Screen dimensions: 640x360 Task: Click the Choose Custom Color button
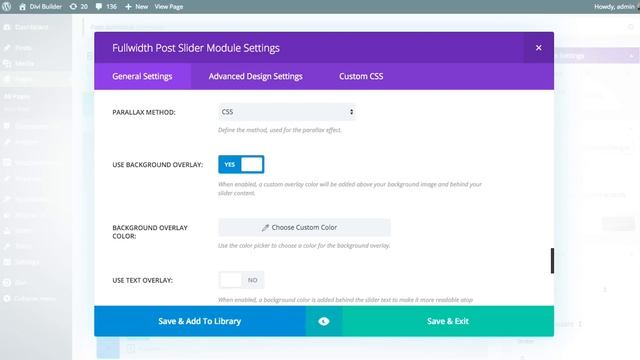point(304,227)
